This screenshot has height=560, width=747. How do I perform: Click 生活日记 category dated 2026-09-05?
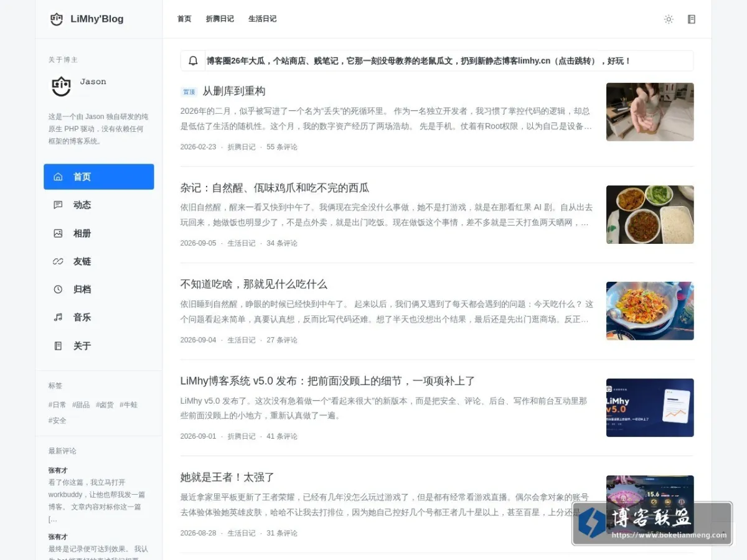[242, 243]
